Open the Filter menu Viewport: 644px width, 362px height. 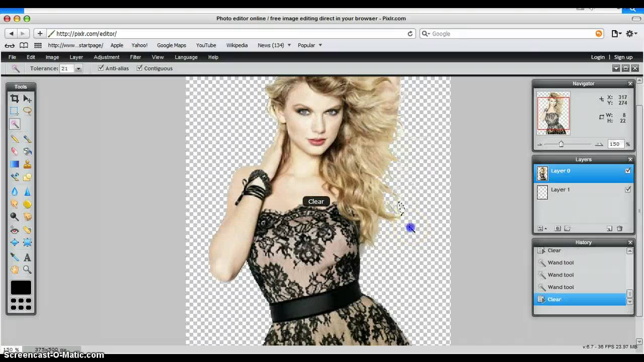(135, 57)
